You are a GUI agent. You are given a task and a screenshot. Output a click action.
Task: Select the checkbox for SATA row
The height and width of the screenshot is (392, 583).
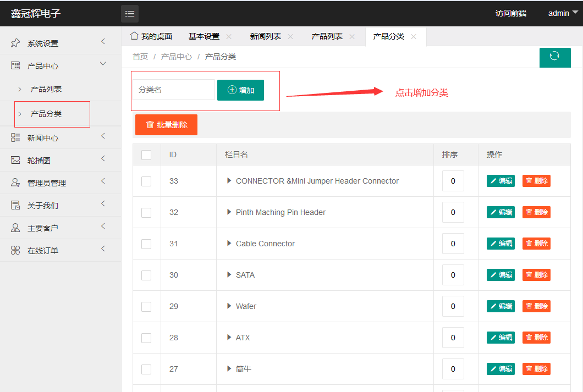pos(146,275)
